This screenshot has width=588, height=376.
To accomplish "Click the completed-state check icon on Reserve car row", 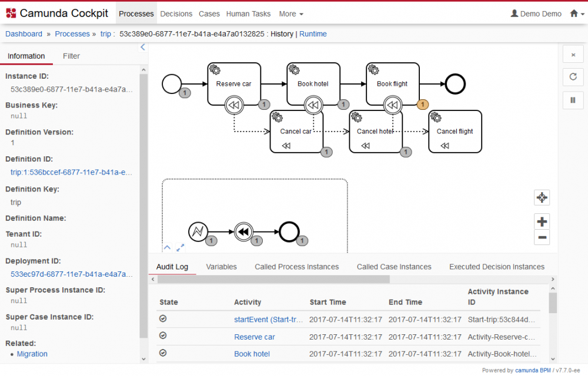I will 162,337.
